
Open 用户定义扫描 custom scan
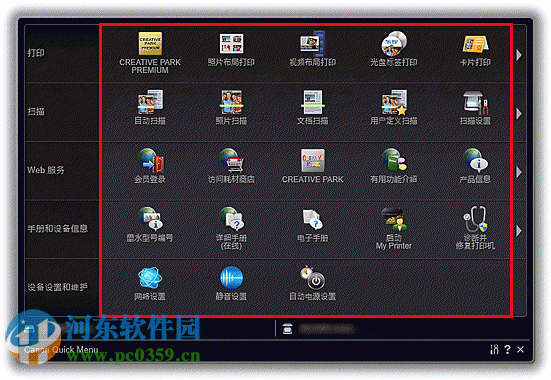[x=394, y=102]
